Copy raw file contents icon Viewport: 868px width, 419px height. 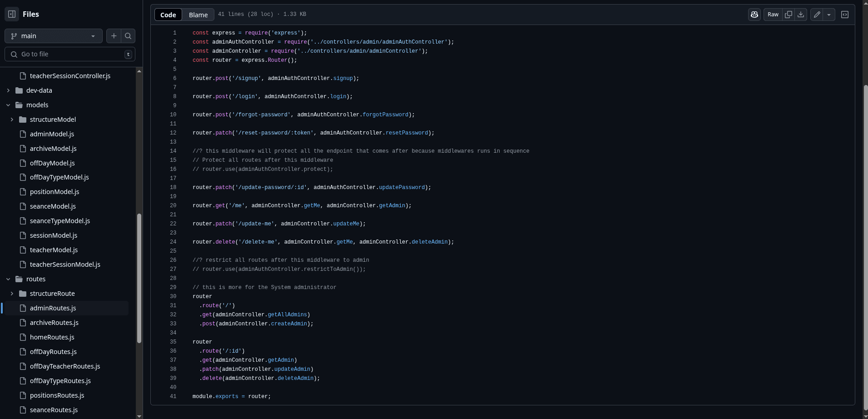(789, 15)
